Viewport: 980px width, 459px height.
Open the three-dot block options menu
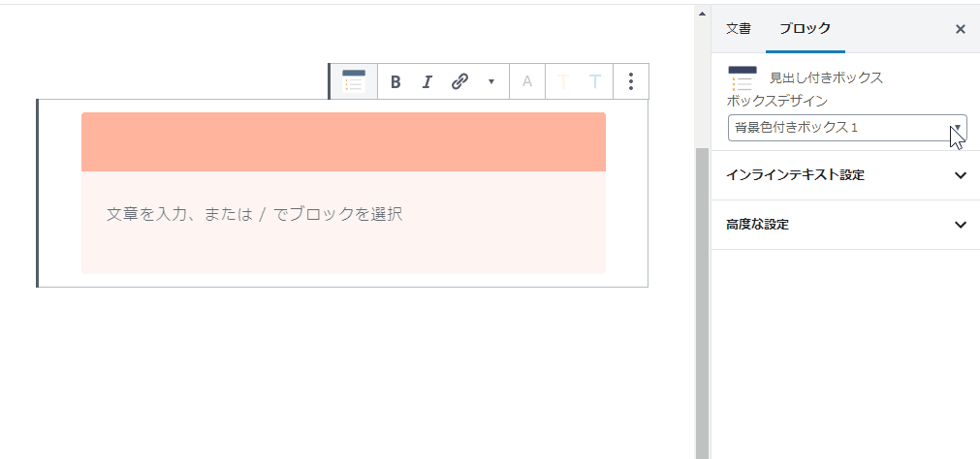click(631, 81)
